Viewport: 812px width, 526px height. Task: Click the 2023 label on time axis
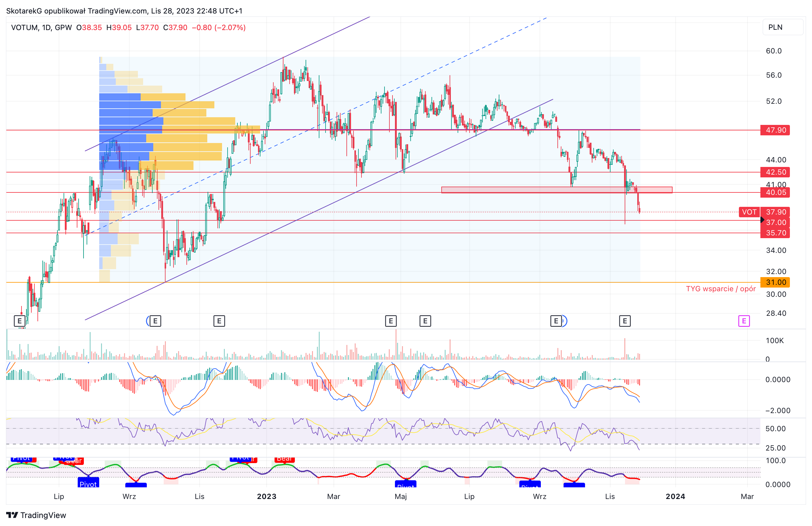click(267, 496)
